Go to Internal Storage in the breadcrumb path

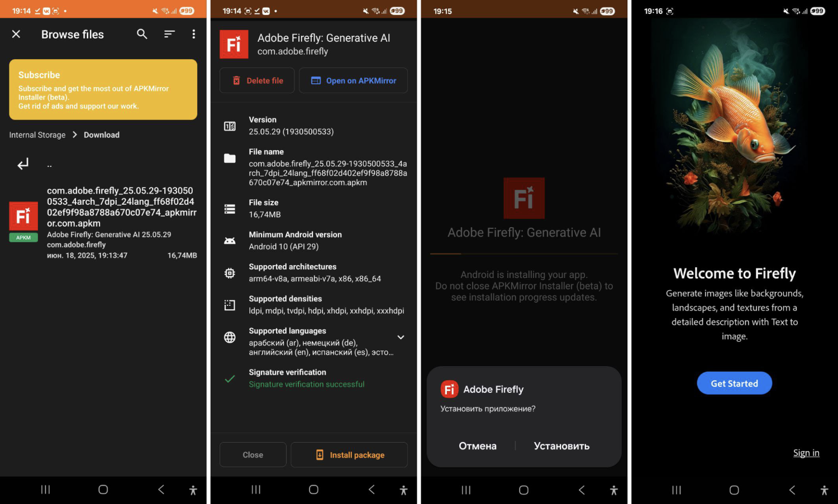coord(37,135)
